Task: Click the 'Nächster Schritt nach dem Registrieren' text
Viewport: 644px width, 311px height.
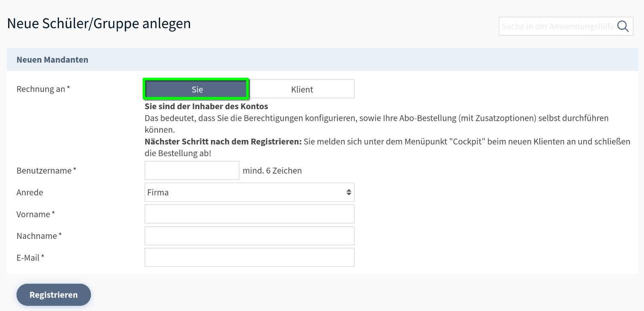Action: pos(223,141)
